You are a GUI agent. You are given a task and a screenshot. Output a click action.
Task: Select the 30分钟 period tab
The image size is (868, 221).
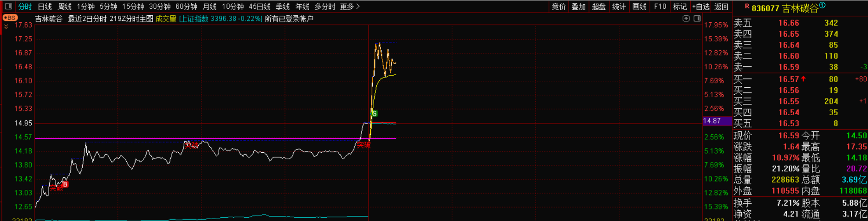pos(160,6)
